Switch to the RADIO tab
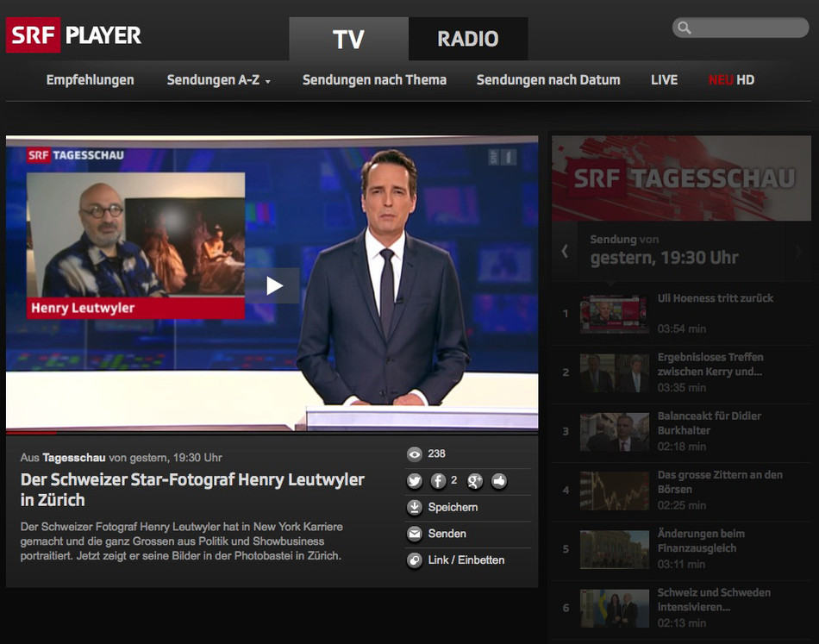Image resolution: width=819 pixels, height=644 pixels. (468, 39)
